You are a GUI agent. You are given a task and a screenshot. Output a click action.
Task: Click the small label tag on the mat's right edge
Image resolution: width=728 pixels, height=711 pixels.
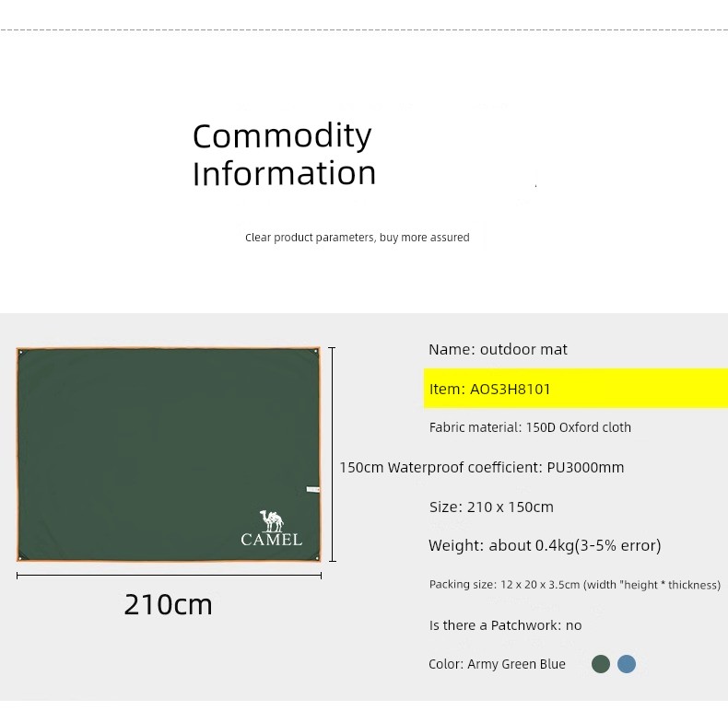tap(313, 490)
